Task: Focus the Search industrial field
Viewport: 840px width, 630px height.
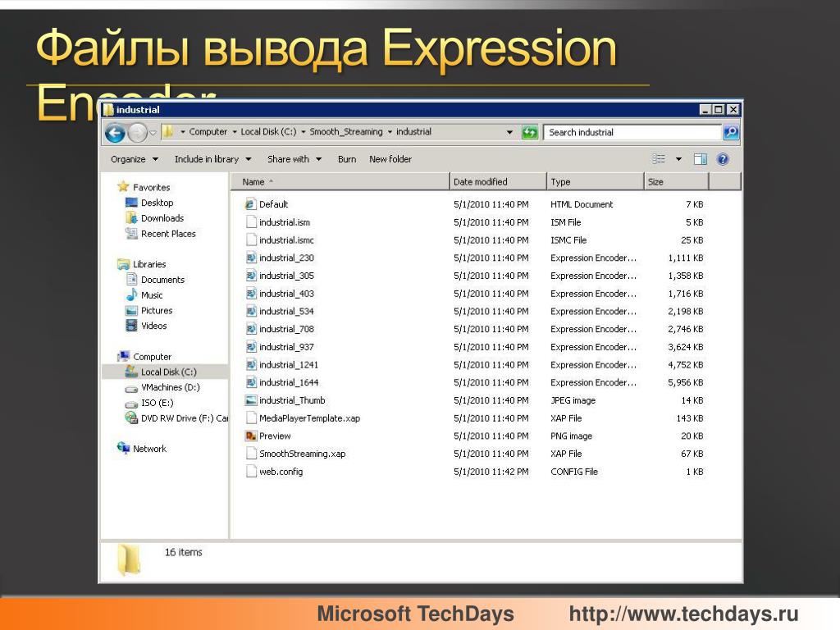Action: (632, 132)
